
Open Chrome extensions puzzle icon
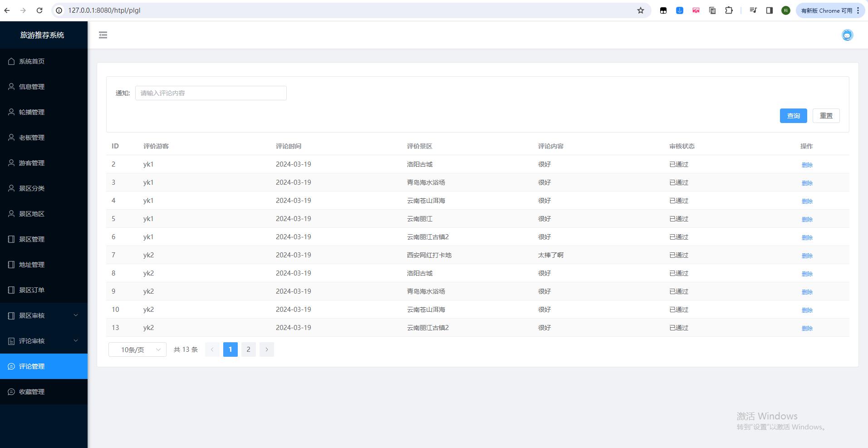(729, 10)
